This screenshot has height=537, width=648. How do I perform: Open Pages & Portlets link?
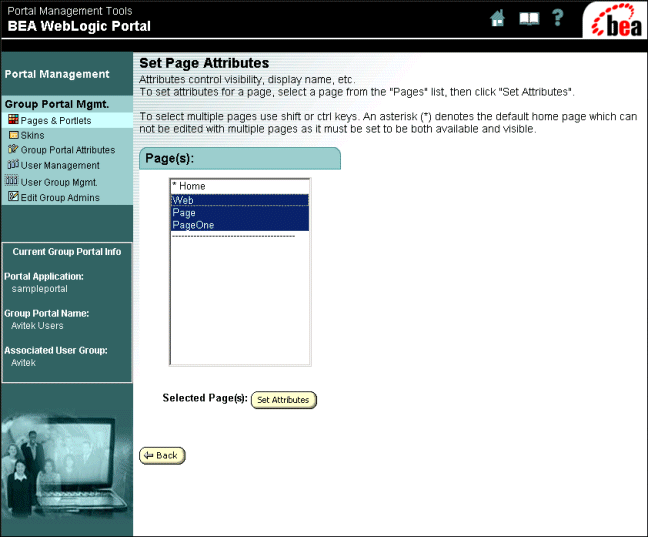(x=56, y=121)
